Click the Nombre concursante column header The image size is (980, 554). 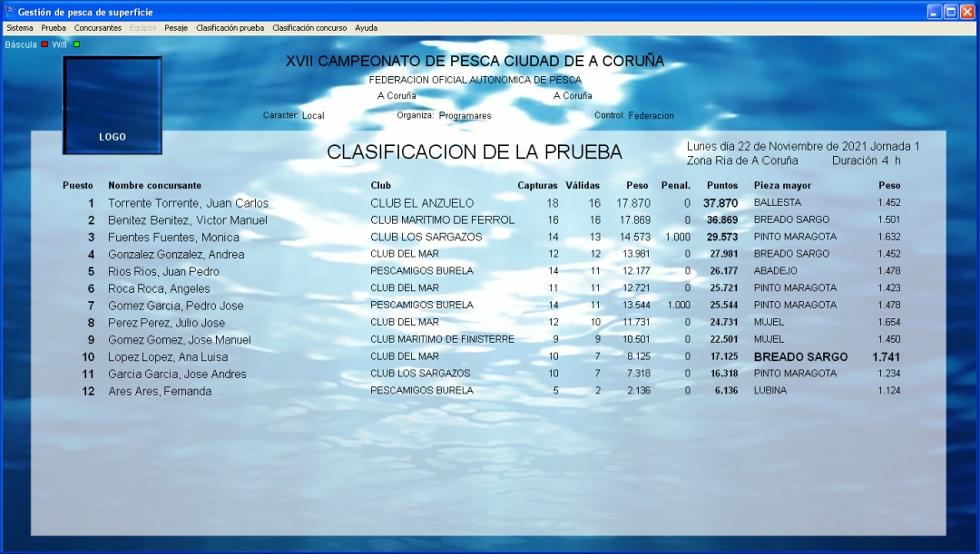point(154,186)
